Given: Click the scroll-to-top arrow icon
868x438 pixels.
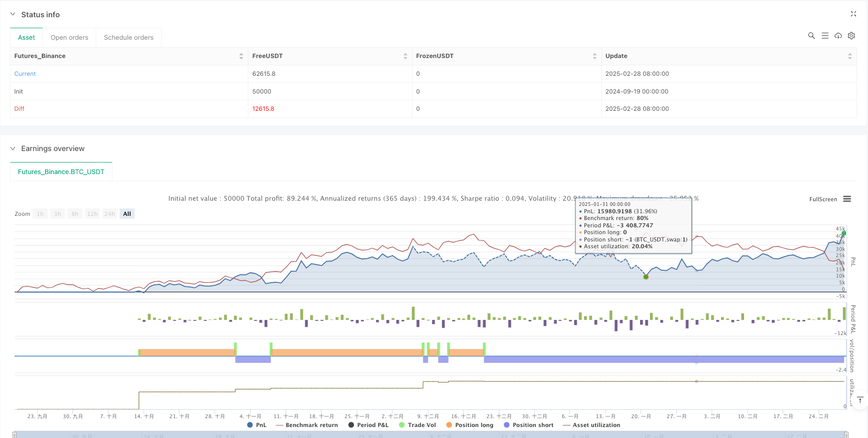Looking at the screenshot, I should (860, 400).
